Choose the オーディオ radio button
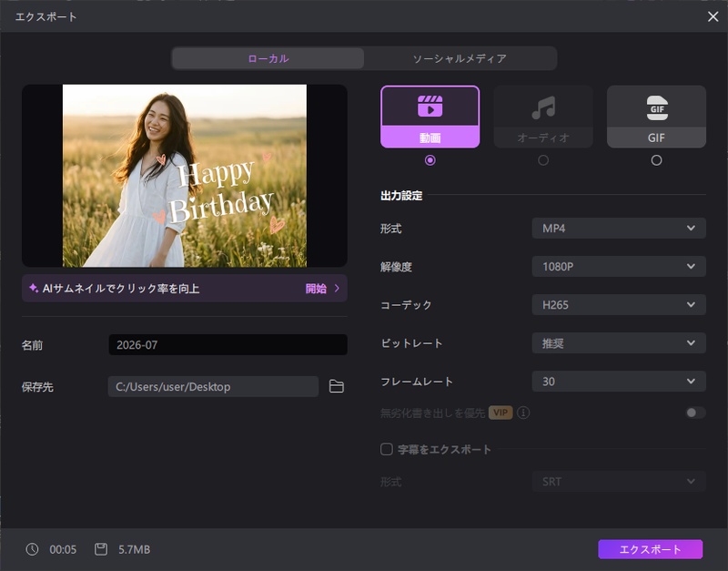The width and height of the screenshot is (728, 571). click(x=543, y=160)
